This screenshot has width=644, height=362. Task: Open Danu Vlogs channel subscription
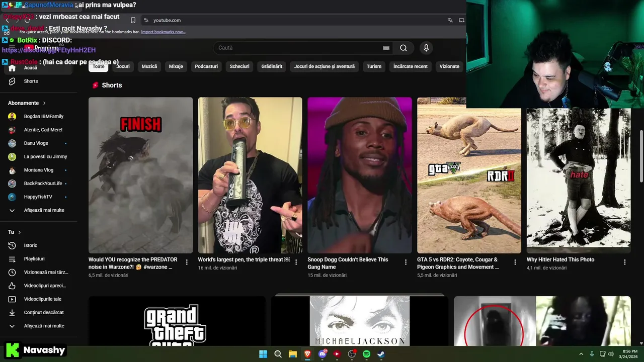pyautogui.click(x=39, y=143)
